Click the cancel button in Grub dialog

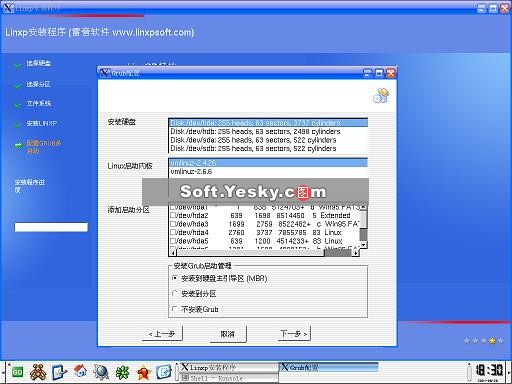tap(228, 334)
